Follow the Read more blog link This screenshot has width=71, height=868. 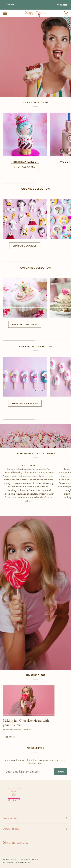pos(9,737)
